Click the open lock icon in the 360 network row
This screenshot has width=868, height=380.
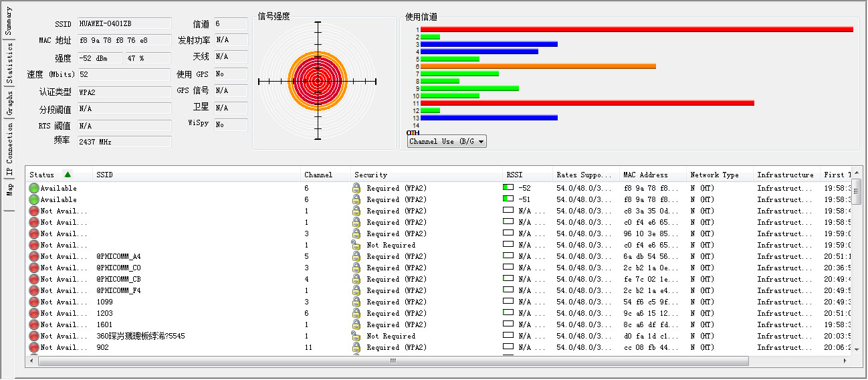coord(356,336)
